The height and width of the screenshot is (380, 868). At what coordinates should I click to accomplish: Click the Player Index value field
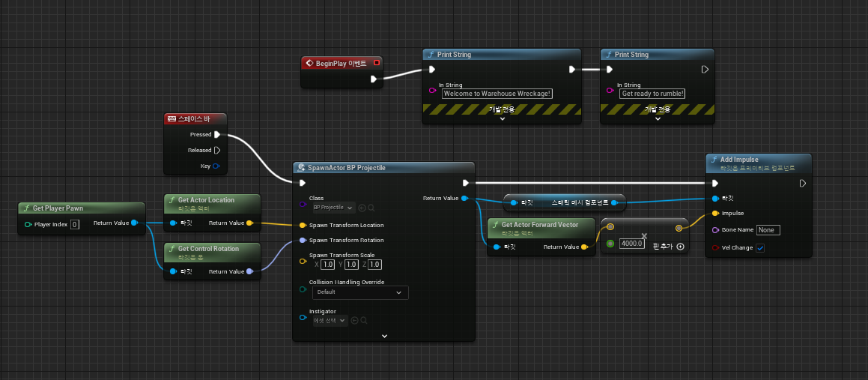(75, 223)
